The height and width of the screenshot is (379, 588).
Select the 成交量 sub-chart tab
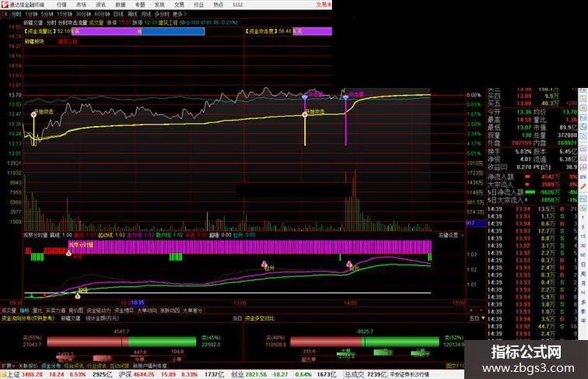pyautogui.click(x=9, y=311)
